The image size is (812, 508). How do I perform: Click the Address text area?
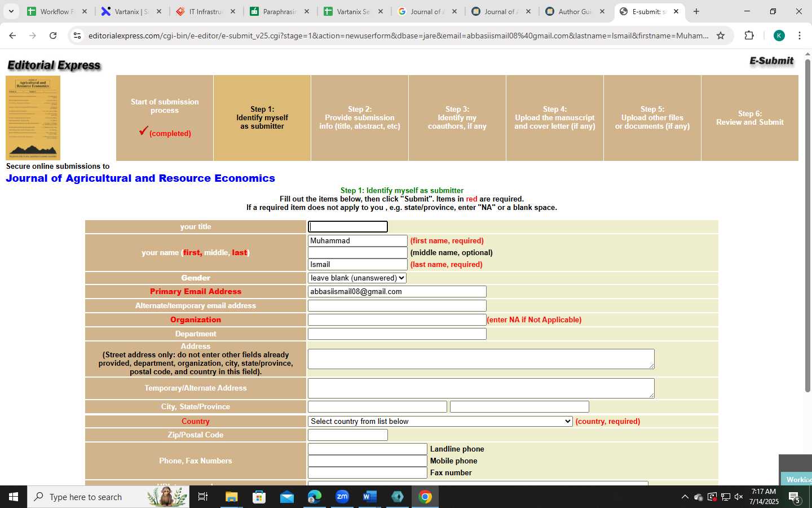coord(481,359)
